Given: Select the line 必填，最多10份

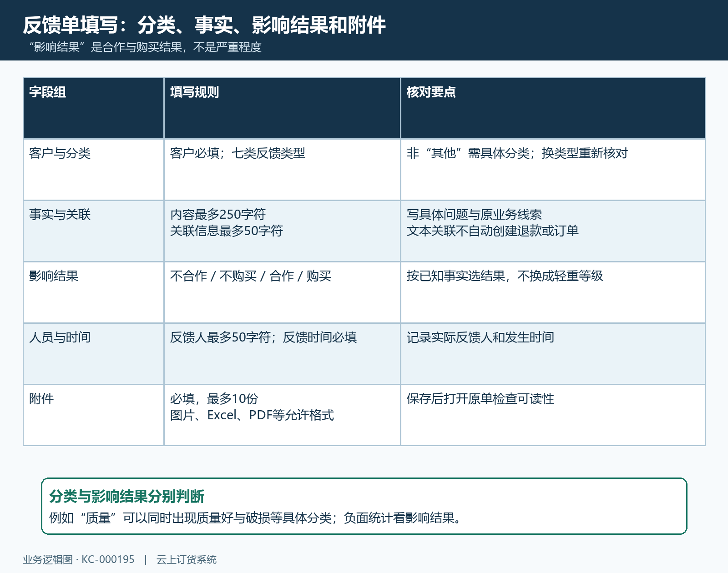Looking at the screenshot, I should pyautogui.click(x=214, y=399).
